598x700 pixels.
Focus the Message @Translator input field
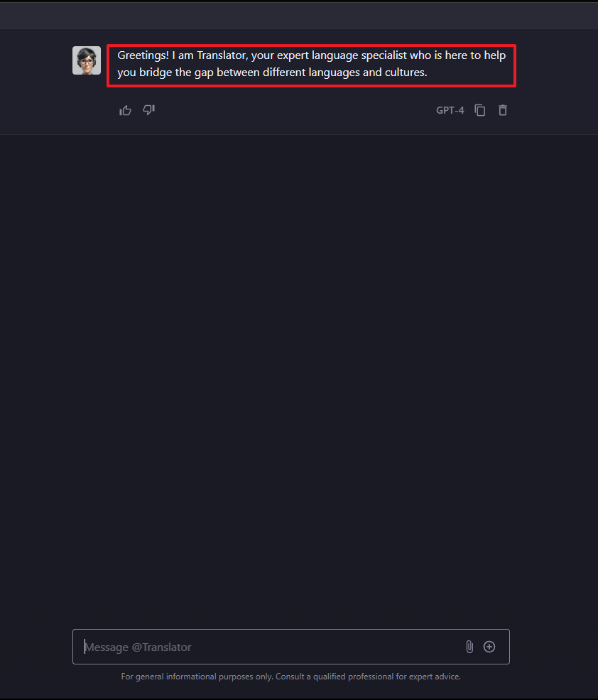[291, 647]
